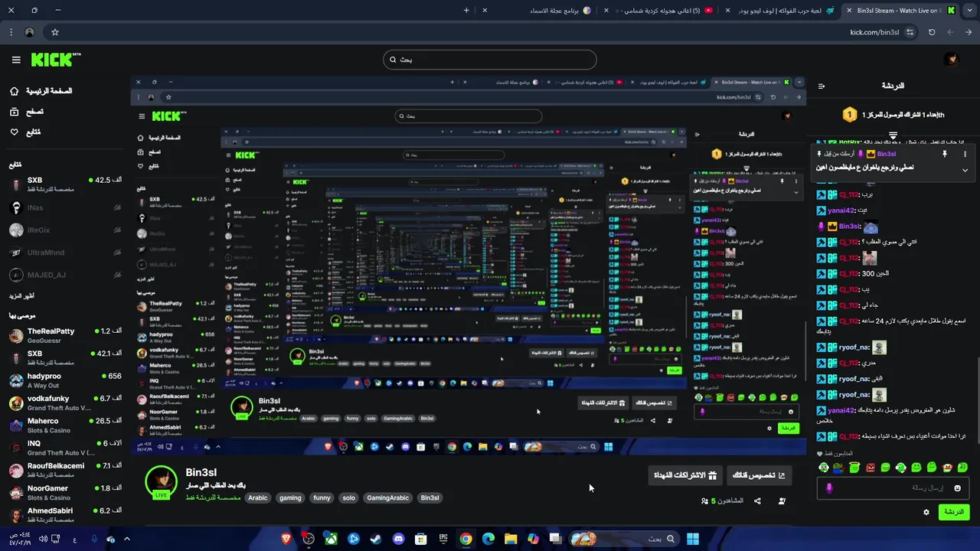The width and height of the screenshot is (980, 551).
Task: Open a new browser tab
Action: (x=466, y=10)
